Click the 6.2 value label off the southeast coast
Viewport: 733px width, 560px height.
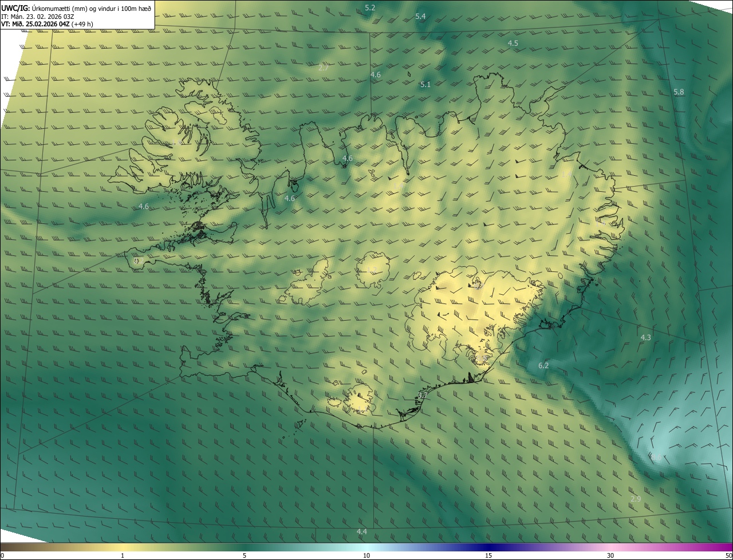pos(543,365)
